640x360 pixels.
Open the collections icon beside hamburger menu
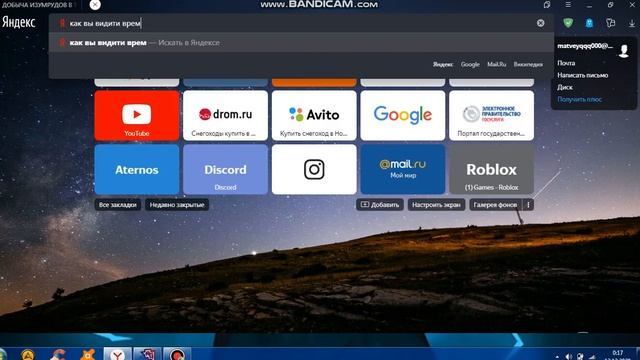tap(547, 4)
